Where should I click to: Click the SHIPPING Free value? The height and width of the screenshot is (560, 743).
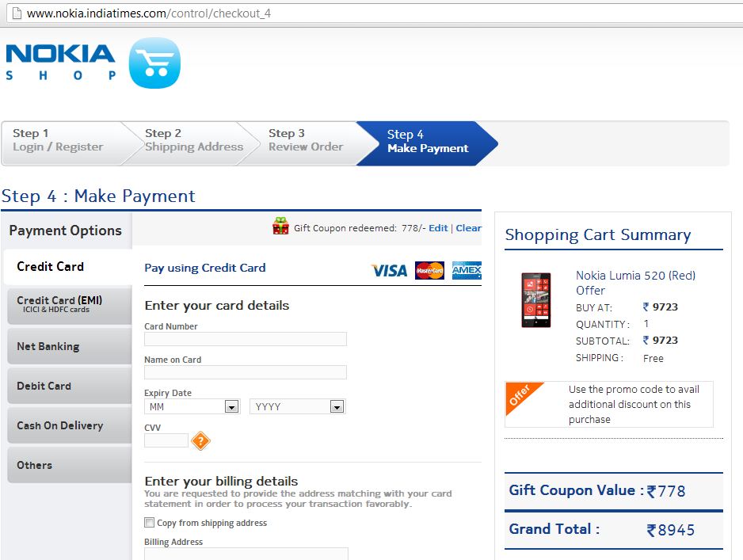point(653,358)
